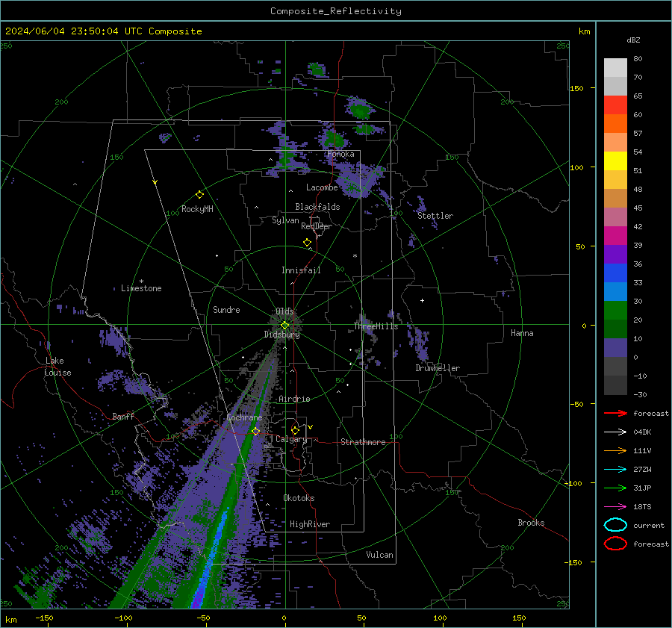Click the Banff label
This screenshot has height=628, width=672.
(x=123, y=416)
